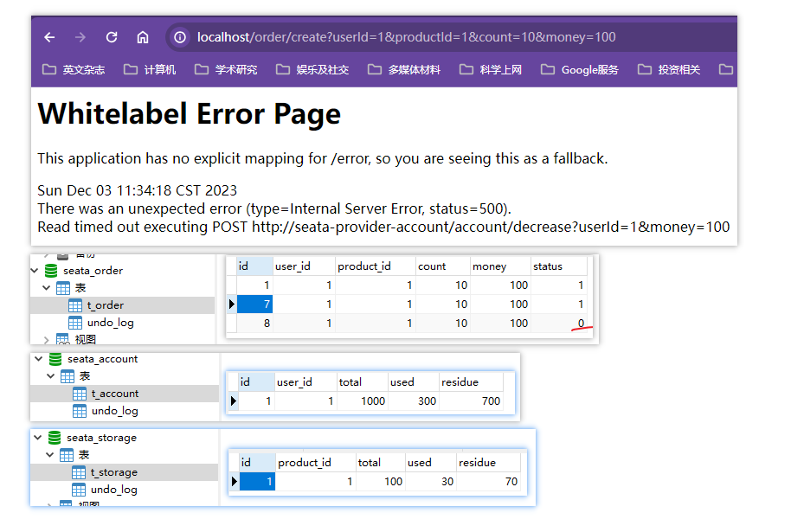Select the seata_order database icon
Viewport: 791px width, 532px height.
tap(52, 271)
